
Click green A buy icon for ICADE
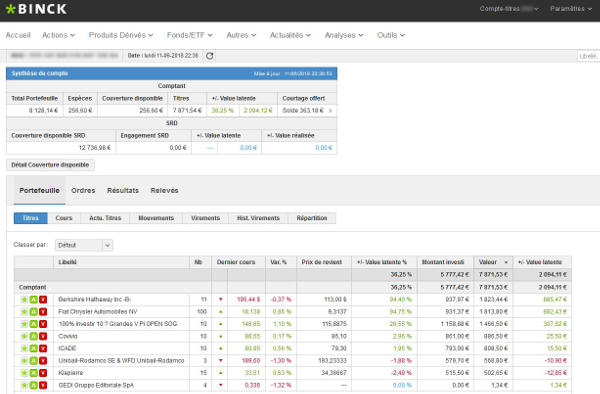[x=34, y=348]
